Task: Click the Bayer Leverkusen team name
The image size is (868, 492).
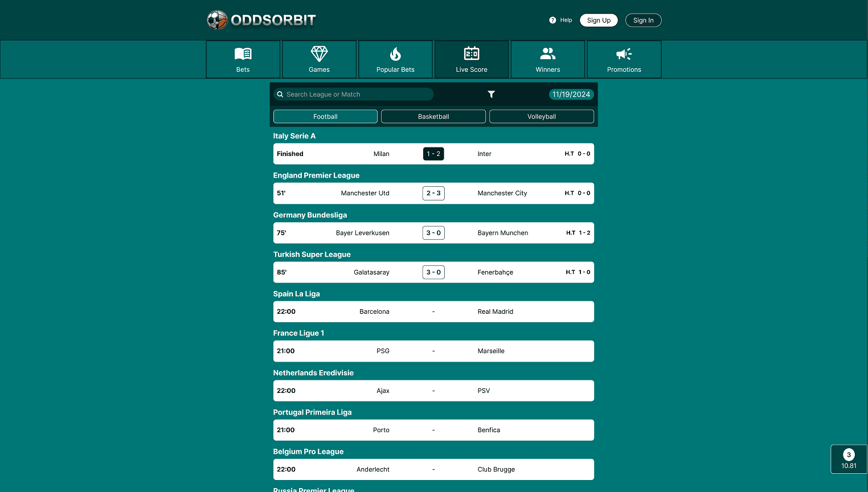Action: coord(363,233)
